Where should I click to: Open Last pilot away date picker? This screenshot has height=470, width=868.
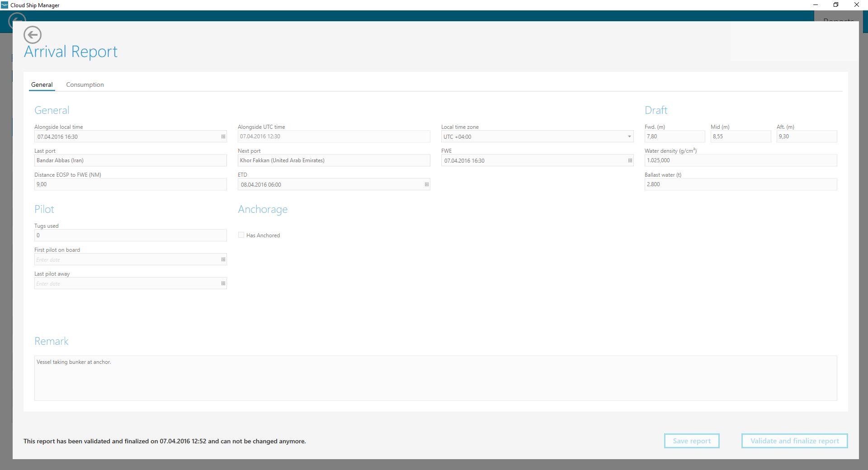(x=223, y=283)
